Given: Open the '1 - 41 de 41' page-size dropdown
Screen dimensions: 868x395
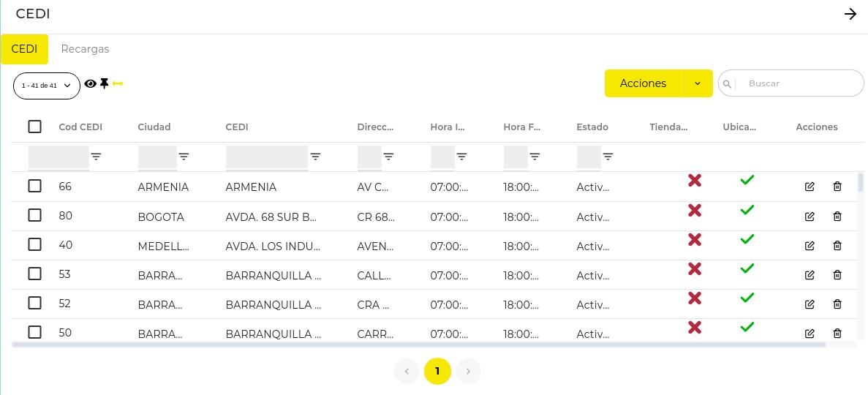Looking at the screenshot, I should point(47,86).
